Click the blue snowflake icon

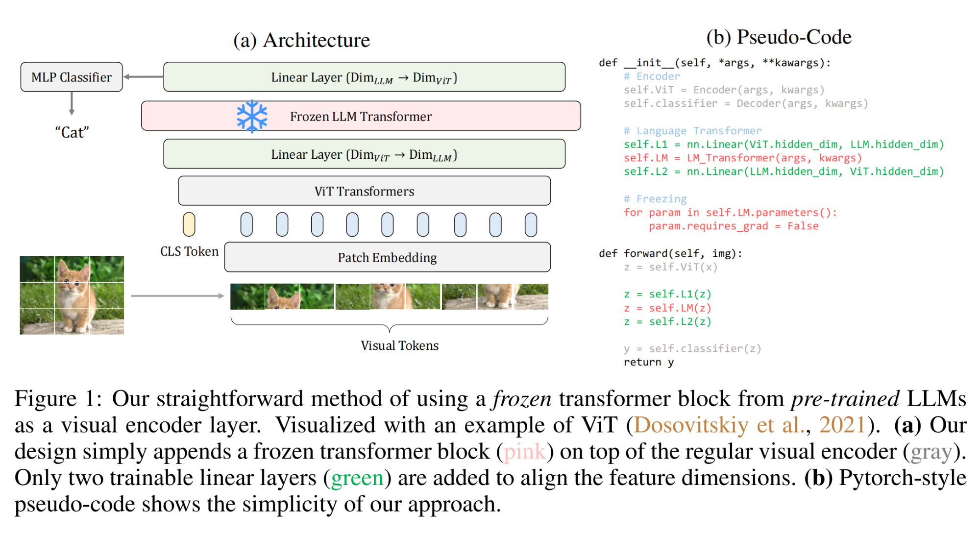[252, 117]
